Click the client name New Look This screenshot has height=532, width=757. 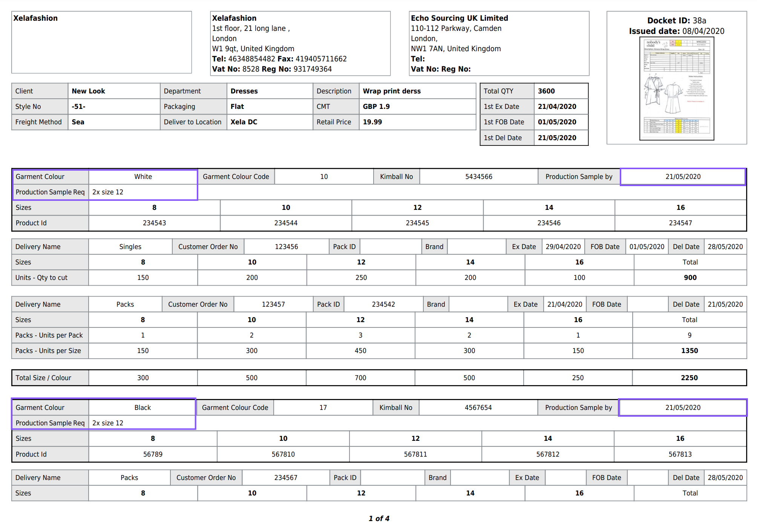tap(89, 91)
